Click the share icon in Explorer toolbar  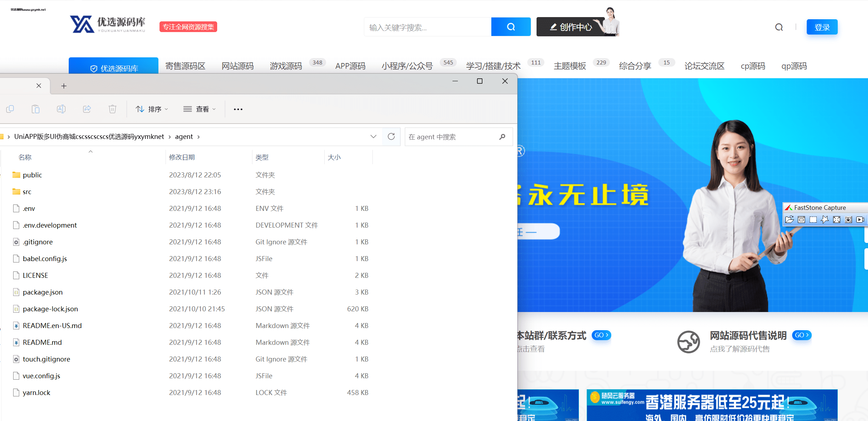pos(87,109)
